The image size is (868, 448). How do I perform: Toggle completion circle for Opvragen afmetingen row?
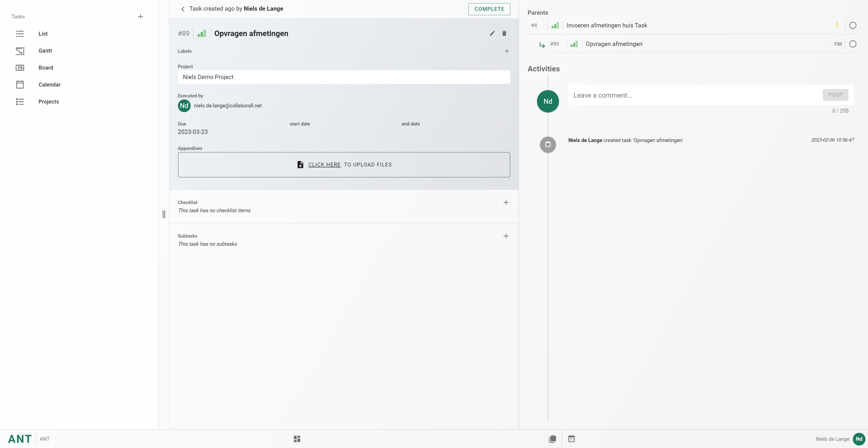[x=853, y=44]
